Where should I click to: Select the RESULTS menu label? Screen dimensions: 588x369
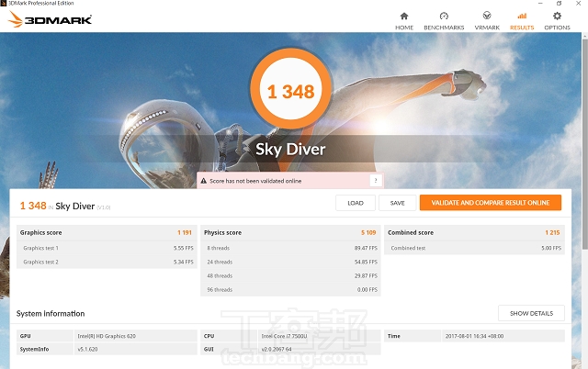pyautogui.click(x=522, y=28)
